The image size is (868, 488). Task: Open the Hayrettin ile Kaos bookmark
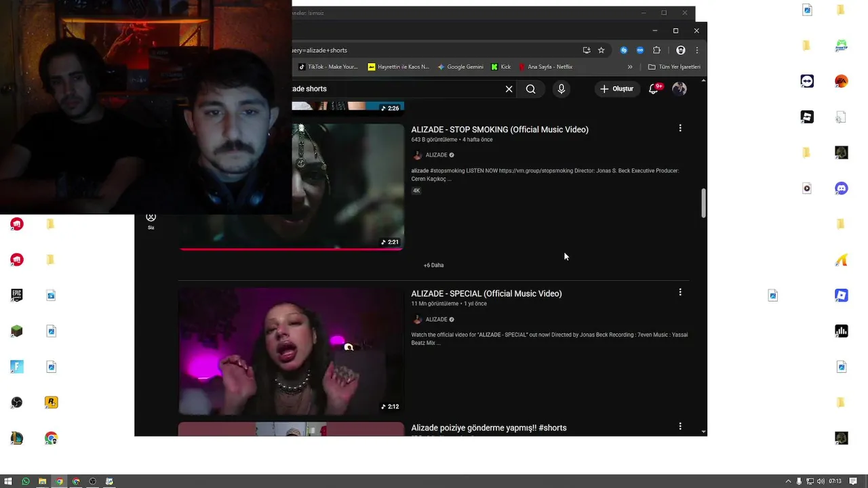coord(399,67)
